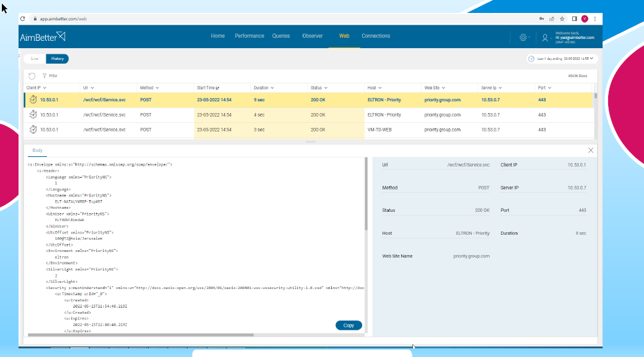Click the stopwatch icon on the highlighted row
This screenshot has height=357, width=644.
[33, 99]
